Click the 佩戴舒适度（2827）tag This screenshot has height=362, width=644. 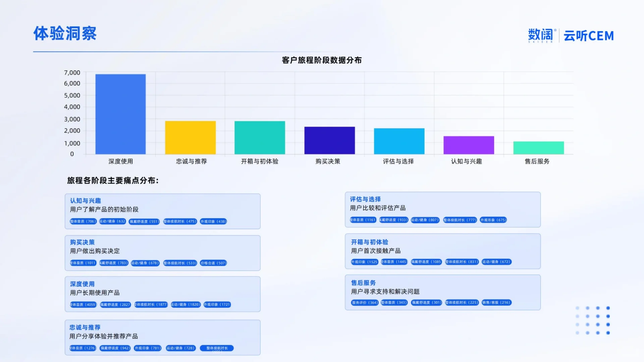click(115, 305)
